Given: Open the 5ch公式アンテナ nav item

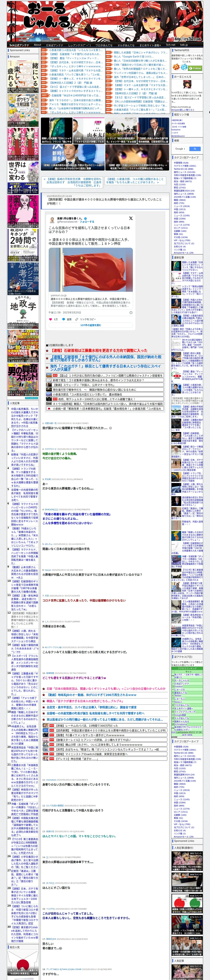Looking at the screenshot, I should click(19, 45).
